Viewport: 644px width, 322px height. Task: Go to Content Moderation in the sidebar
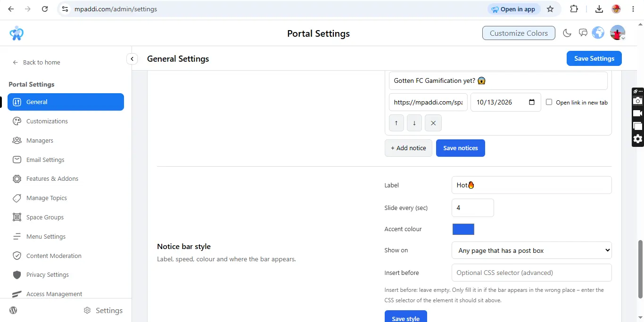(66, 256)
